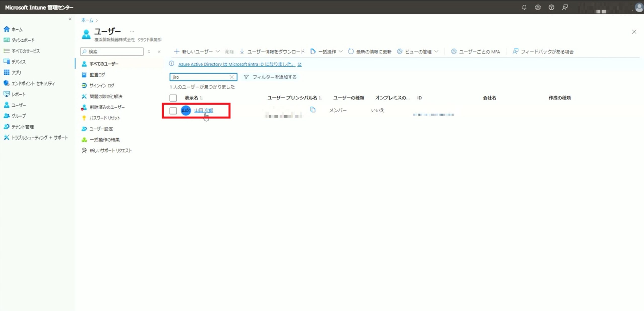Open ダッシュボード in left navigation
Viewport: 644px width, 311px height.
23,40
